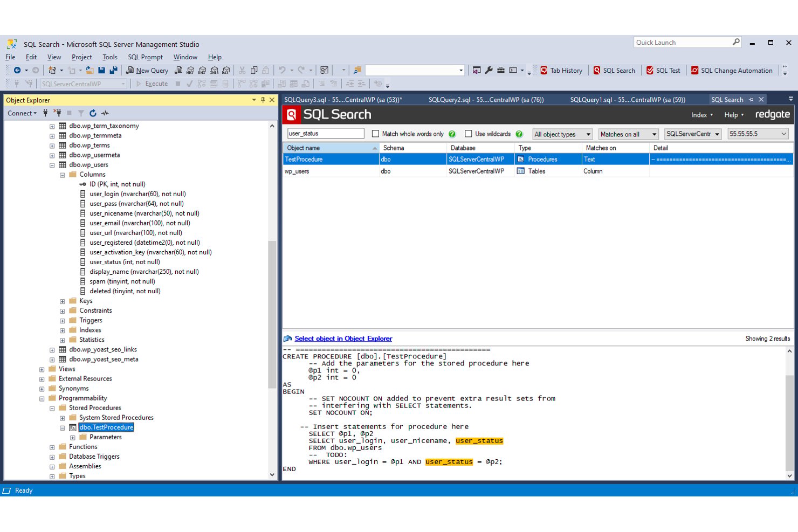798x532 pixels.
Task: Select user_status column in Object Explorer
Action: [125, 262]
